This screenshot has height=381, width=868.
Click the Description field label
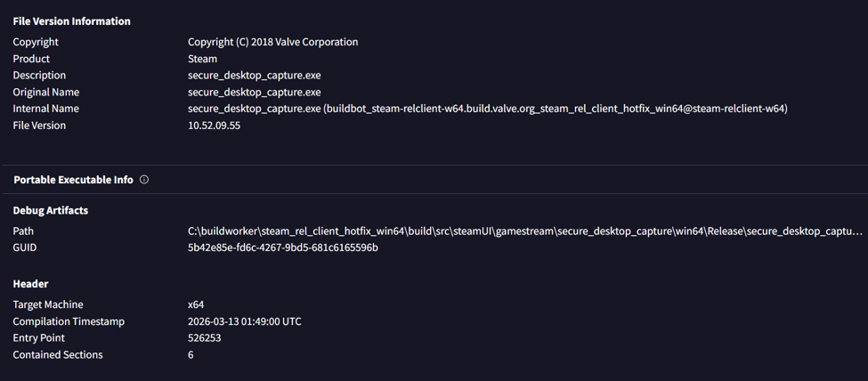click(x=39, y=76)
